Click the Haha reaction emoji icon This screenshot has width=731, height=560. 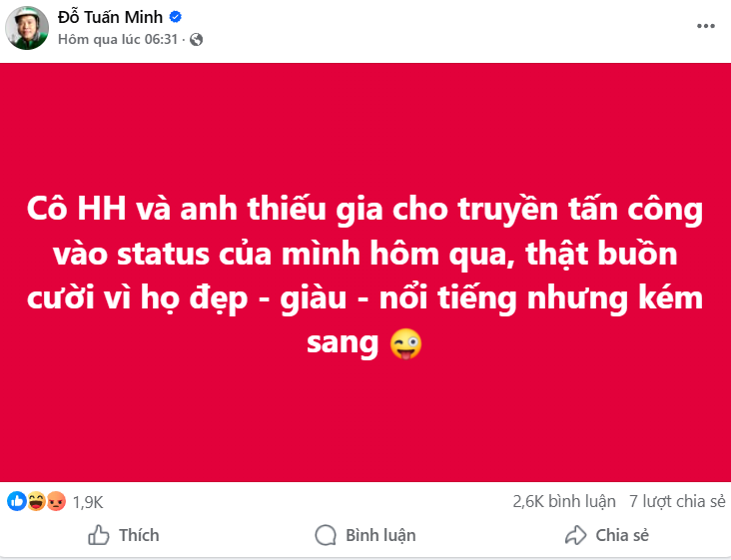35,502
